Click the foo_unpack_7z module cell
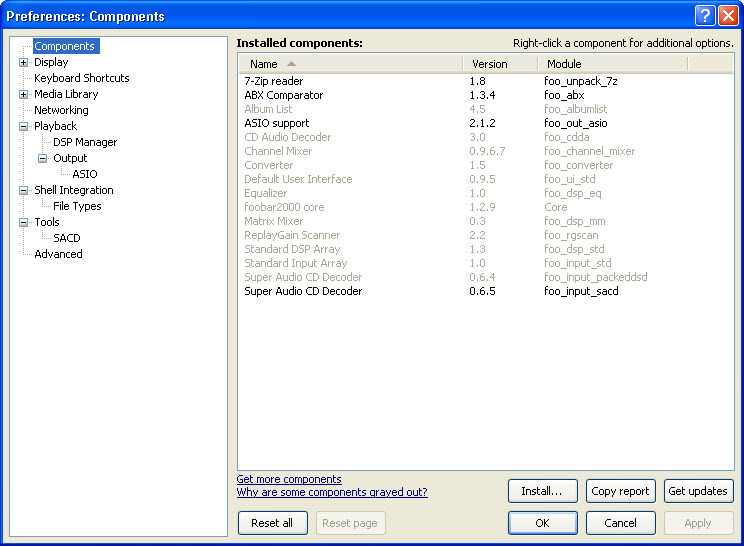Viewport: 744px width, 546px height. 581,81
